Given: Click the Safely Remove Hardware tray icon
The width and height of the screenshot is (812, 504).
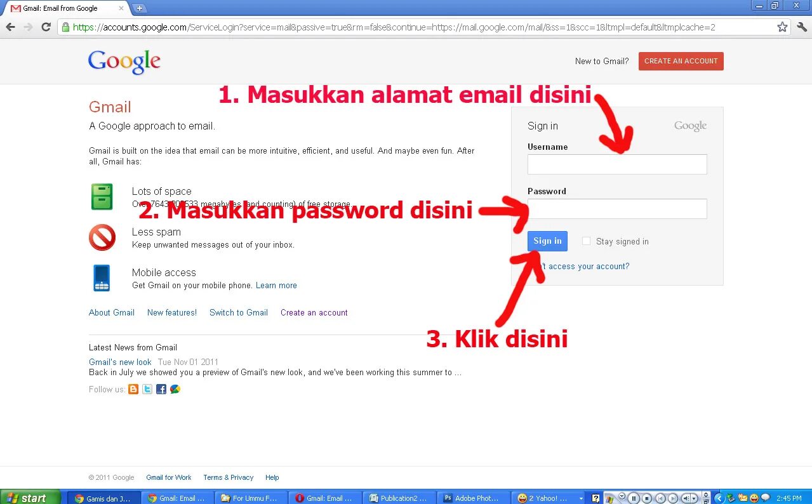Looking at the screenshot, I should [731, 498].
